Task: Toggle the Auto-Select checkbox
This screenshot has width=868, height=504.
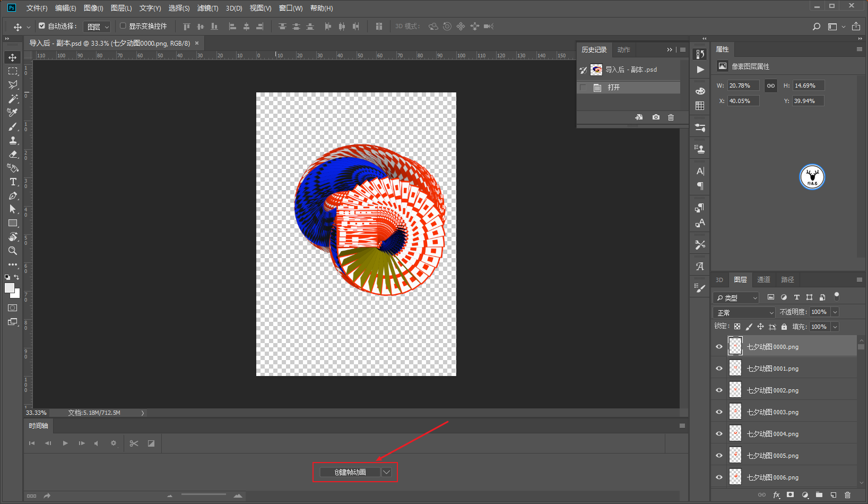Action: [x=42, y=25]
